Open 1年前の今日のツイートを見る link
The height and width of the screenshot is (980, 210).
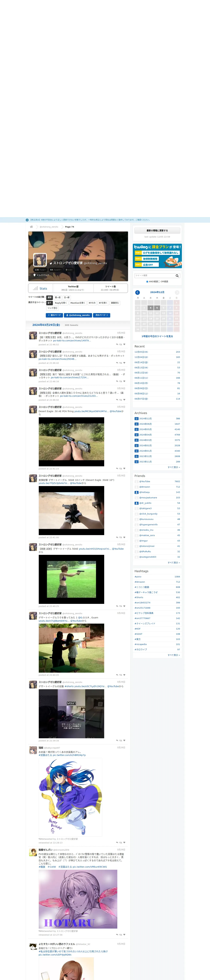coord(157,336)
